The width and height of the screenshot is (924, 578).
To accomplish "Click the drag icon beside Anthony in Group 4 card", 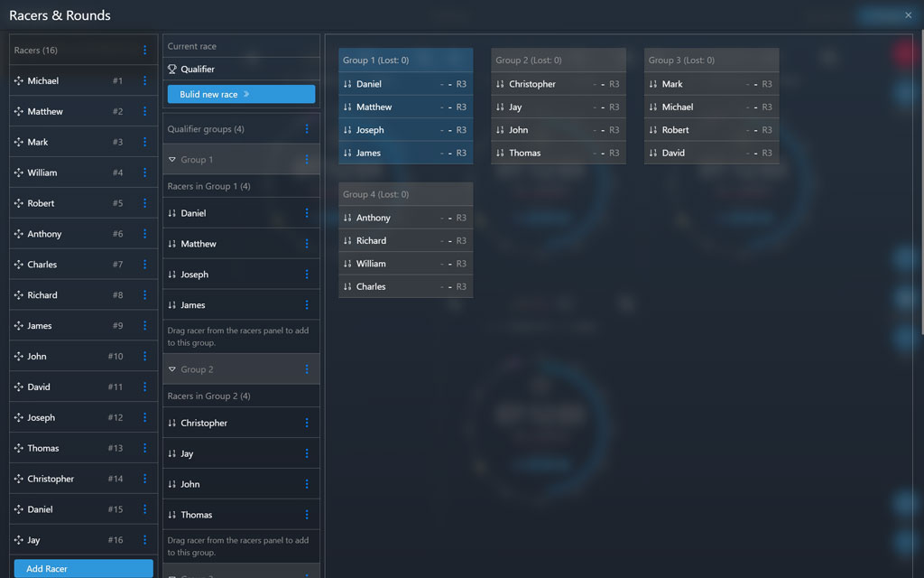I will coord(347,218).
